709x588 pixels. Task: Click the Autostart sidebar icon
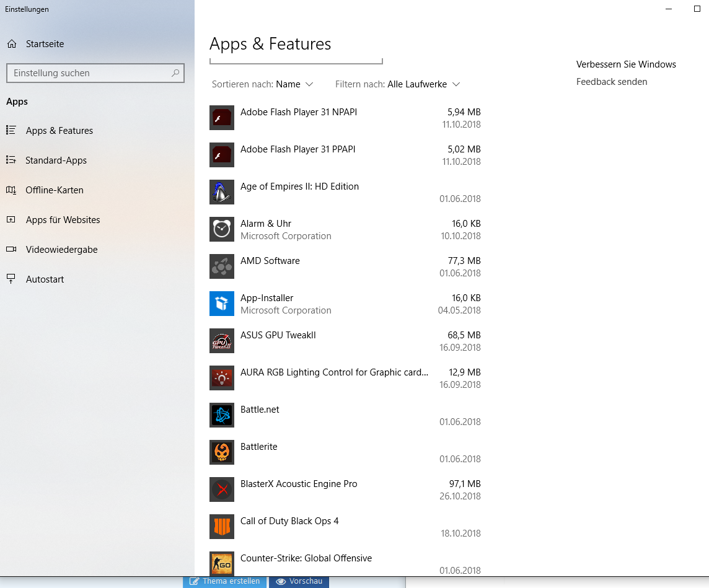[11, 279]
